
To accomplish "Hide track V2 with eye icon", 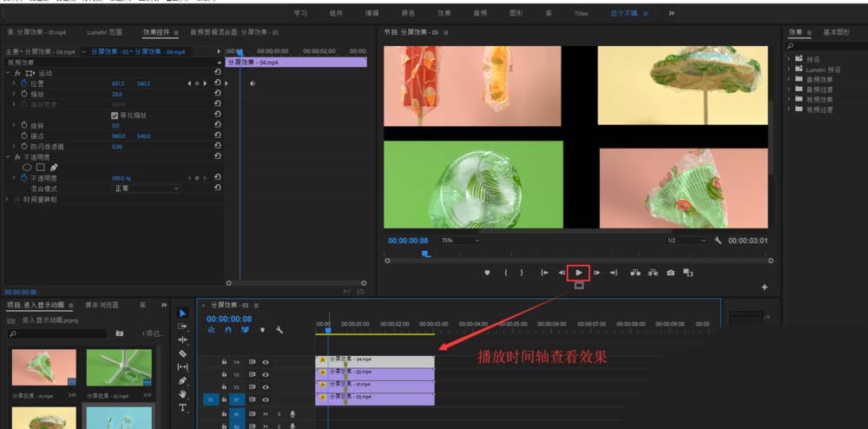I will 266,387.
